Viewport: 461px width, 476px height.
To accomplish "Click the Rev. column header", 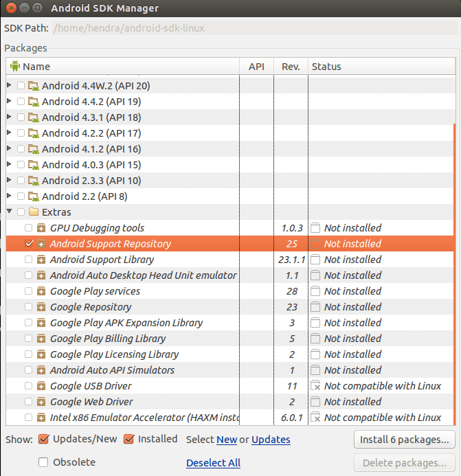I will point(291,66).
